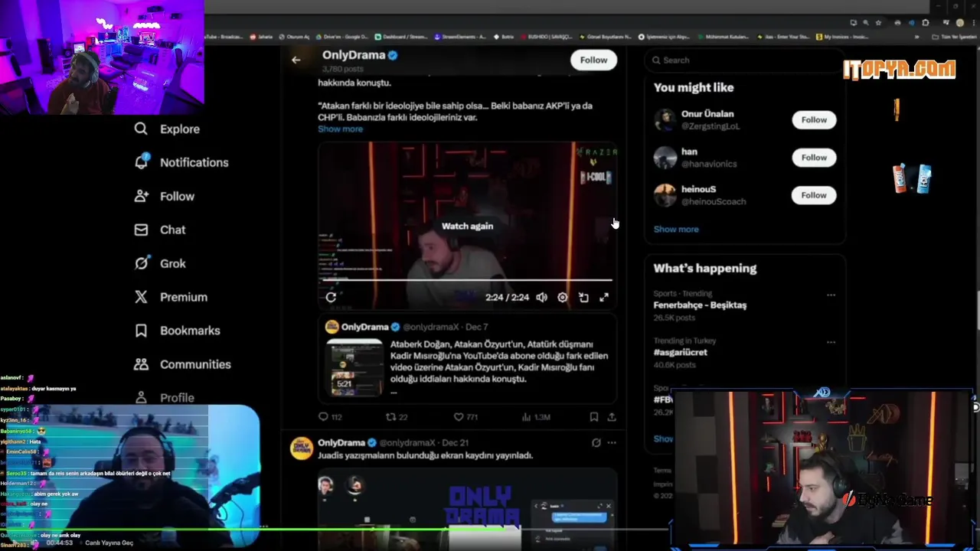Image resolution: width=980 pixels, height=551 pixels.
Task: Open the Botrix bookmark in bookmarks bar
Action: click(x=504, y=37)
